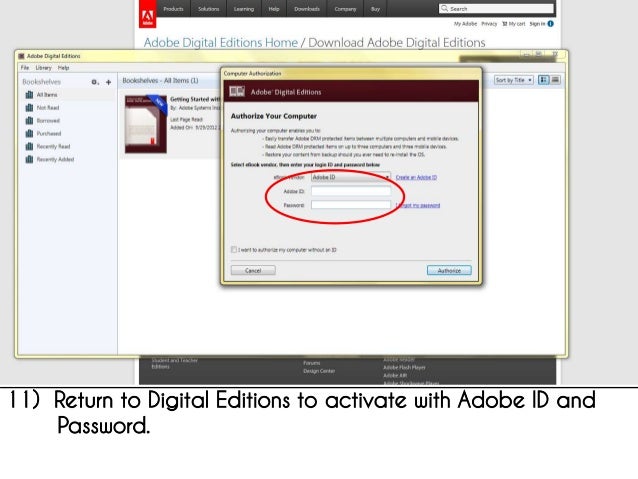Select the Recently Added bookshelf label
This screenshot has height=479, width=638.
[55, 160]
